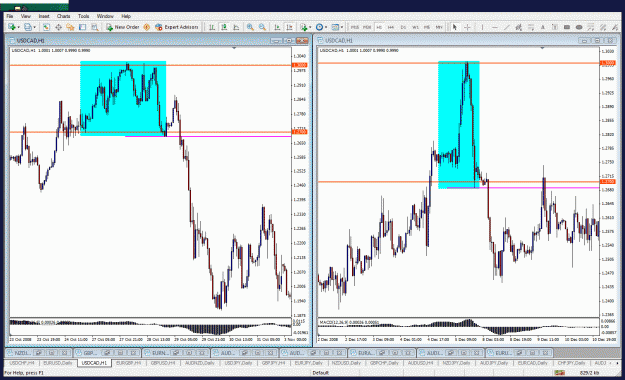Image resolution: width=625 pixels, height=380 pixels.
Task: Switch to the EURUSD,Daily chart tab
Action: pyautogui.click(x=58, y=363)
